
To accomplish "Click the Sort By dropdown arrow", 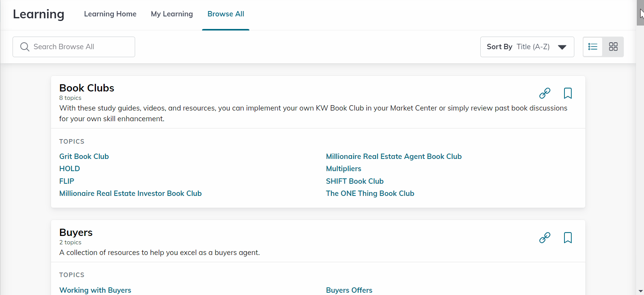I will click(x=562, y=47).
